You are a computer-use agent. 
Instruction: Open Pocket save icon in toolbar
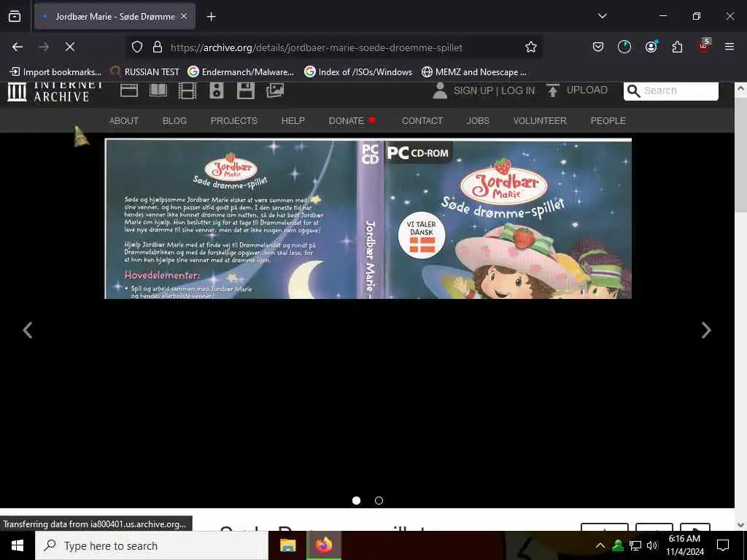598,47
